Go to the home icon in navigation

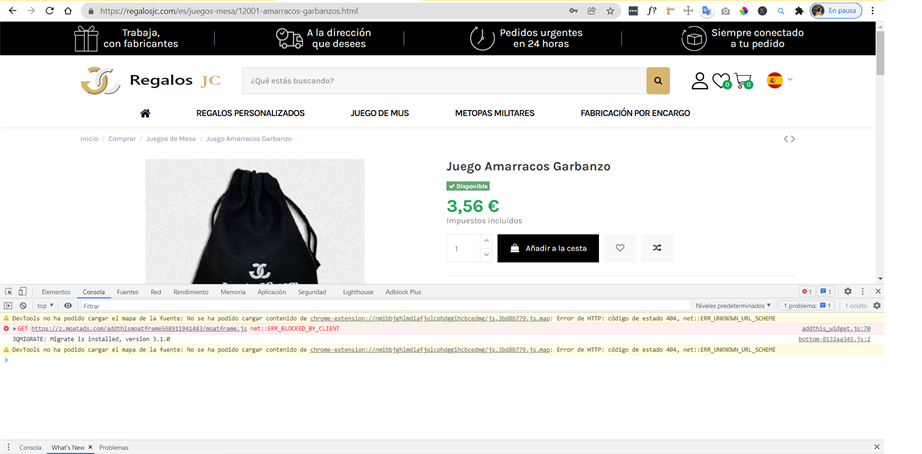145,113
